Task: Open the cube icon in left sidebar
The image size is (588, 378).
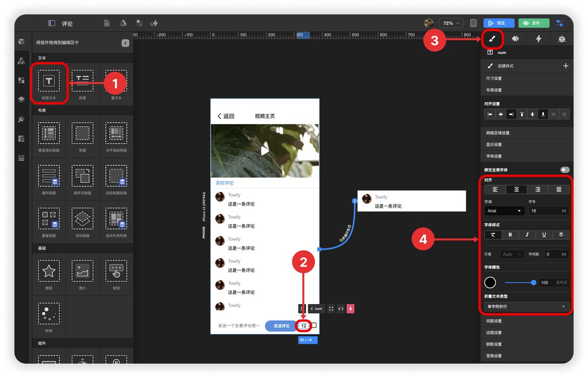Action: point(21,41)
